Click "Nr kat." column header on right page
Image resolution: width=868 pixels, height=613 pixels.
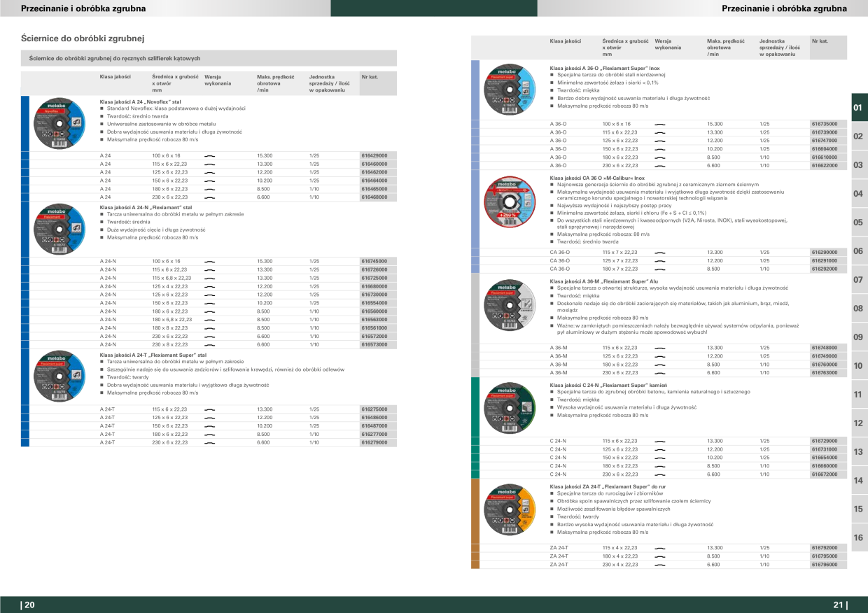pyautogui.click(x=820, y=41)
